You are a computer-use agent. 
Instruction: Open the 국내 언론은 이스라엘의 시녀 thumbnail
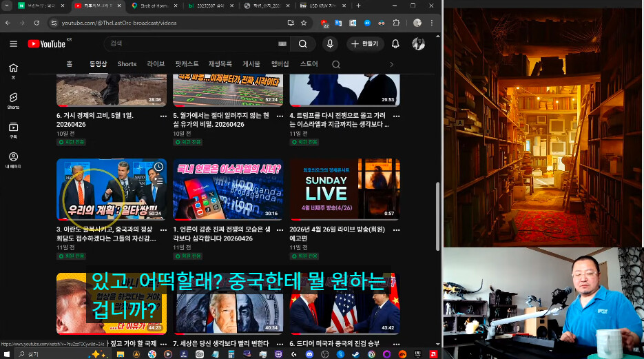pos(228,189)
